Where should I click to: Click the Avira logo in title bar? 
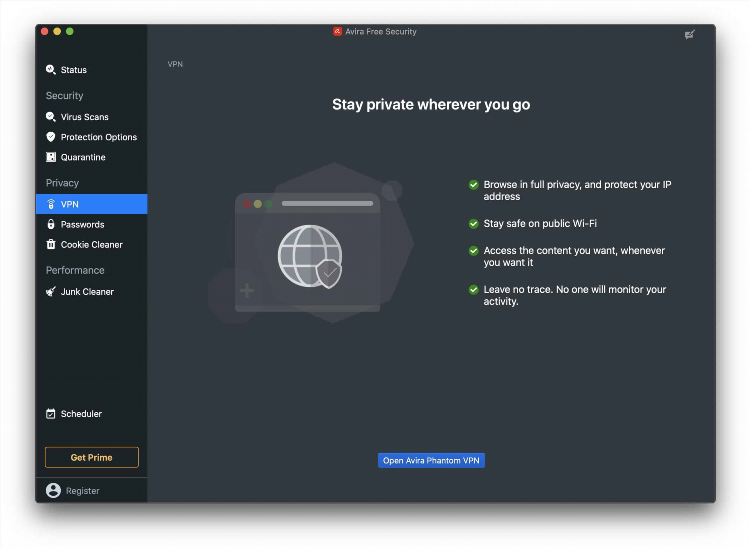[338, 32]
